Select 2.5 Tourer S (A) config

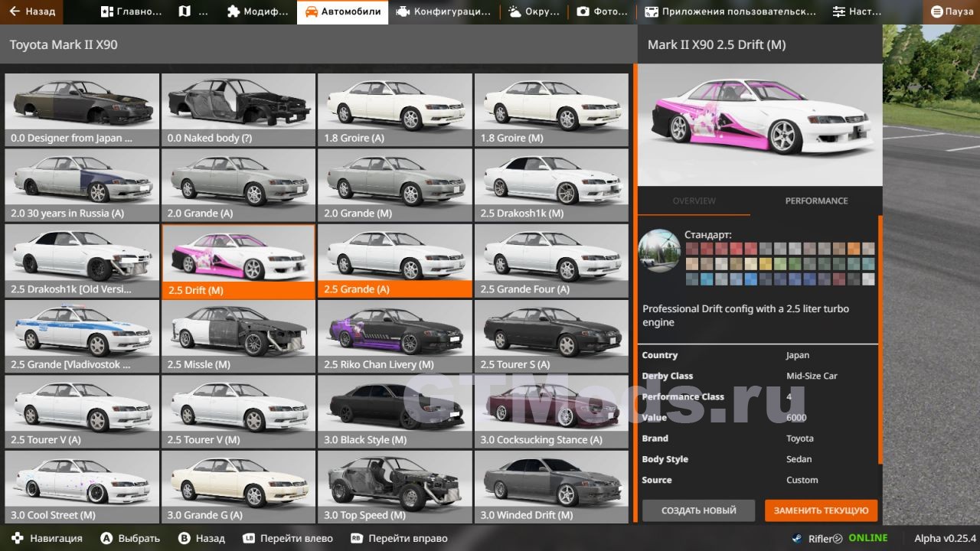551,336
